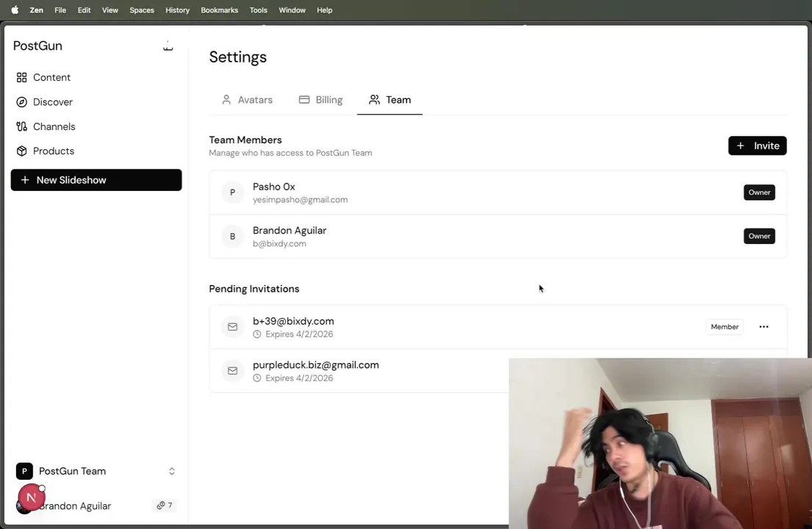
Task: Open the Help menu
Action: pos(325,10)
